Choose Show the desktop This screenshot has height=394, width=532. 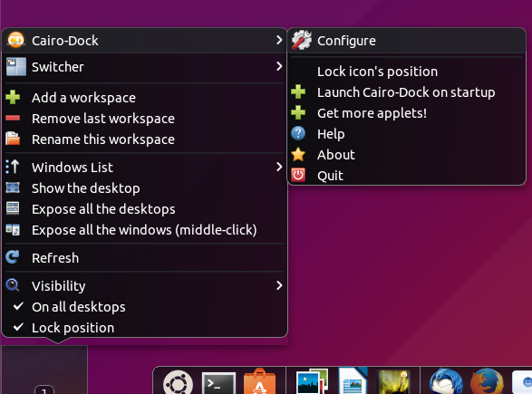(x=144, y=188)
